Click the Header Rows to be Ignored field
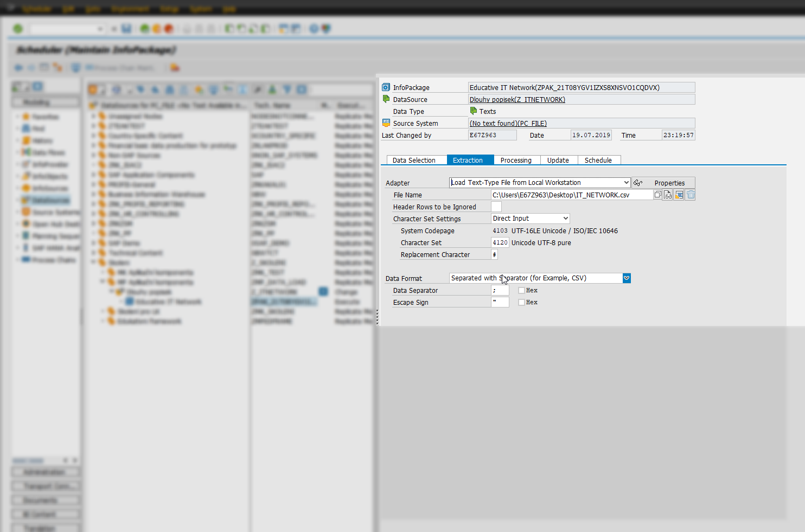This screenshot has width=805, height=532. pos(496,207)
